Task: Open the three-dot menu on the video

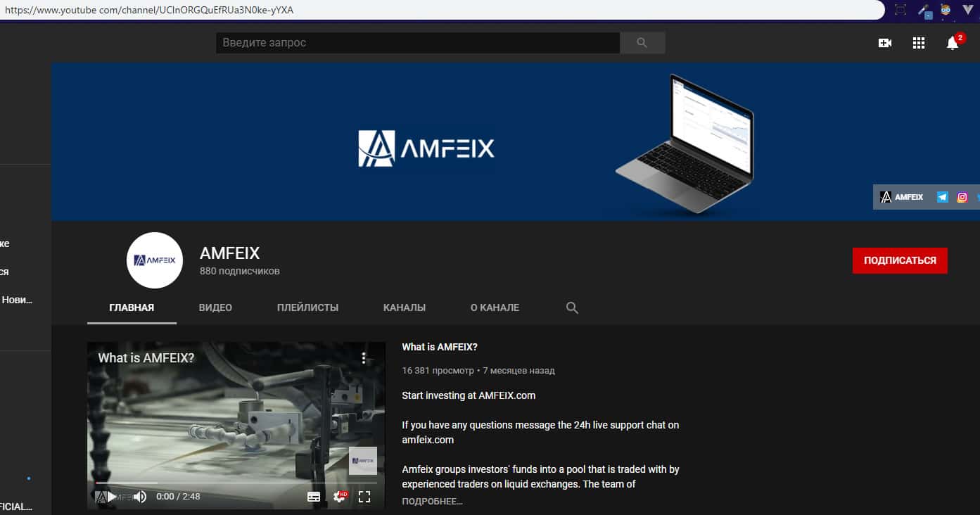Action: click(364, 358)
